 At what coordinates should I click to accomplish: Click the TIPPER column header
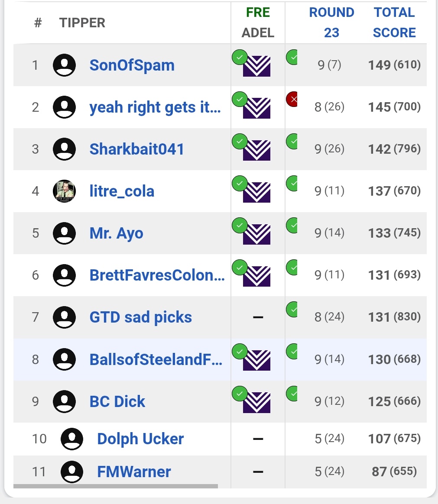[82, 23]
